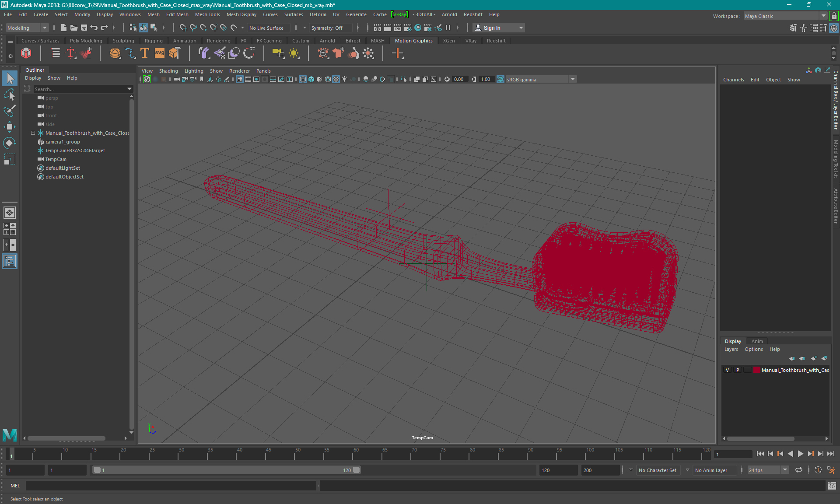Toggle wireframe on shaded viewport icon
Image resolution: width=840 pixels, height=504 pixels.
pyautogui.click(x=328, y=79)
